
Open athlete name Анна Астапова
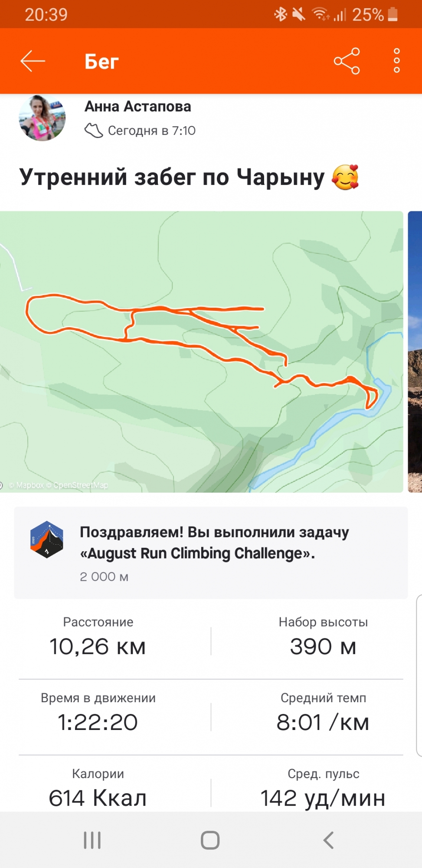137,106
